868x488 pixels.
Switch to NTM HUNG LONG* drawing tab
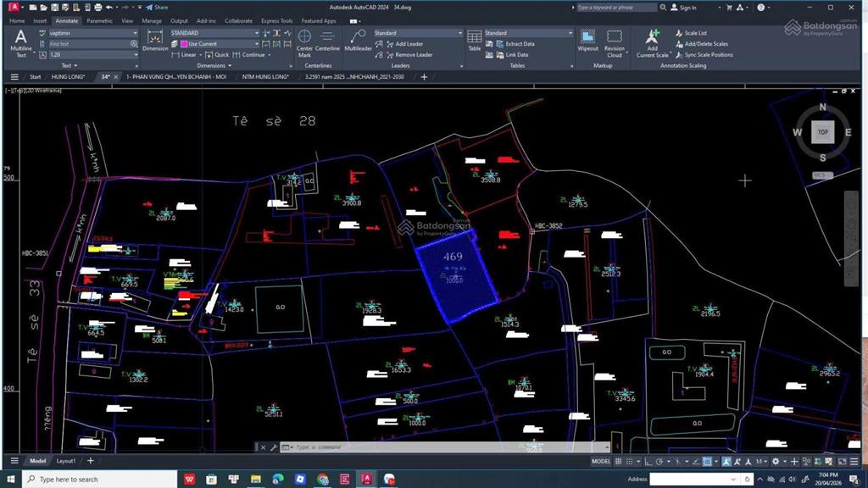pos(265,77)
